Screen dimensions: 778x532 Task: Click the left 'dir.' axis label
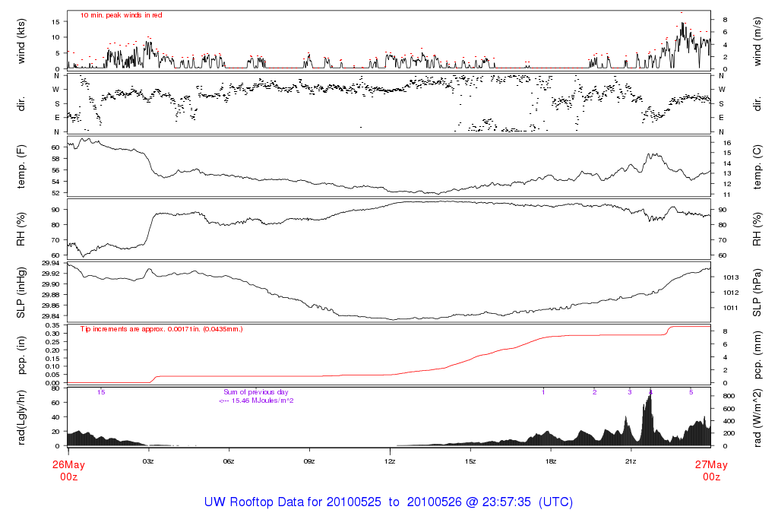[21, 104]
